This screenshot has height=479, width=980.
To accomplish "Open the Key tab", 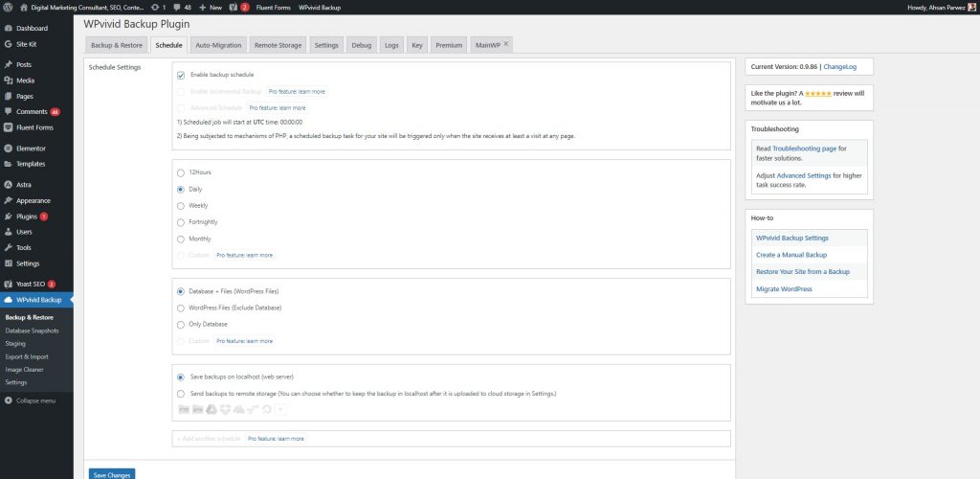I will click(x=417, y=45).
